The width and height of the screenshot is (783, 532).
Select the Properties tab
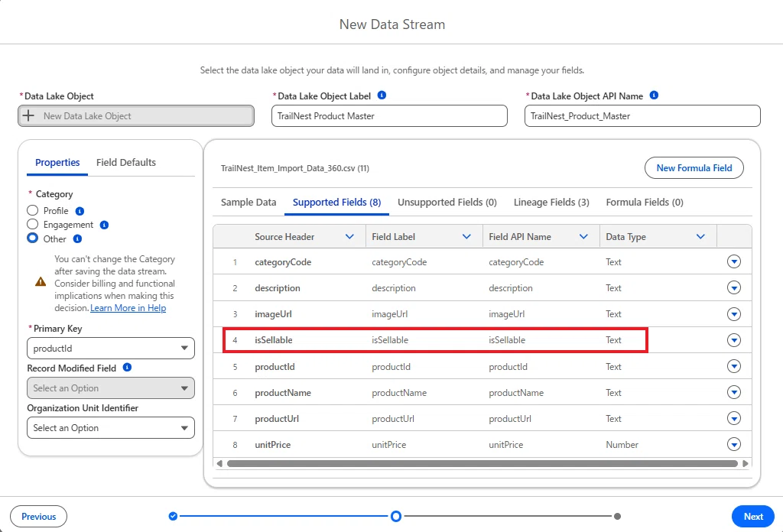[57, 162]
